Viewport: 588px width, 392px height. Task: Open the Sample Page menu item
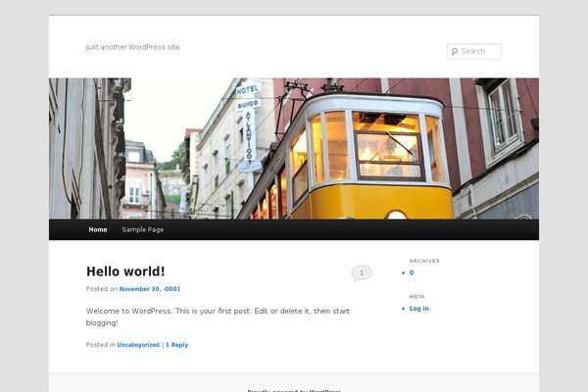click(142, 229)
